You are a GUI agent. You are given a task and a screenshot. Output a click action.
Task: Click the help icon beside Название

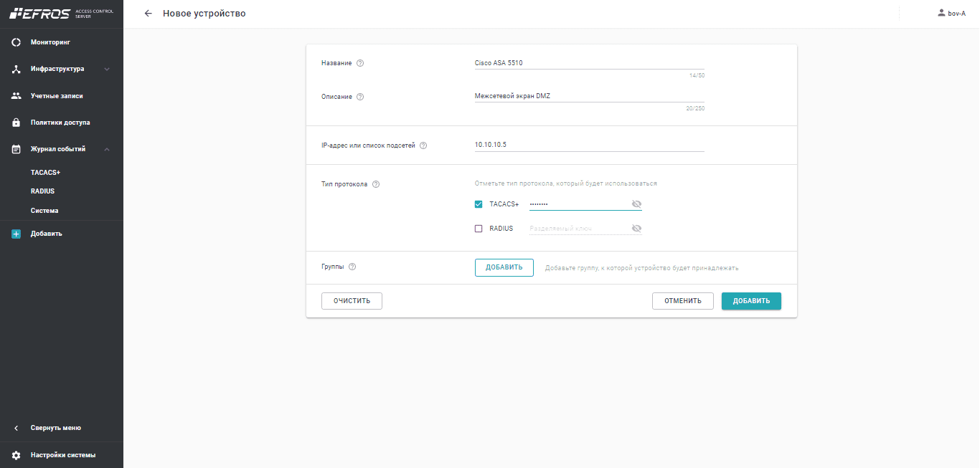pos(360,63)
